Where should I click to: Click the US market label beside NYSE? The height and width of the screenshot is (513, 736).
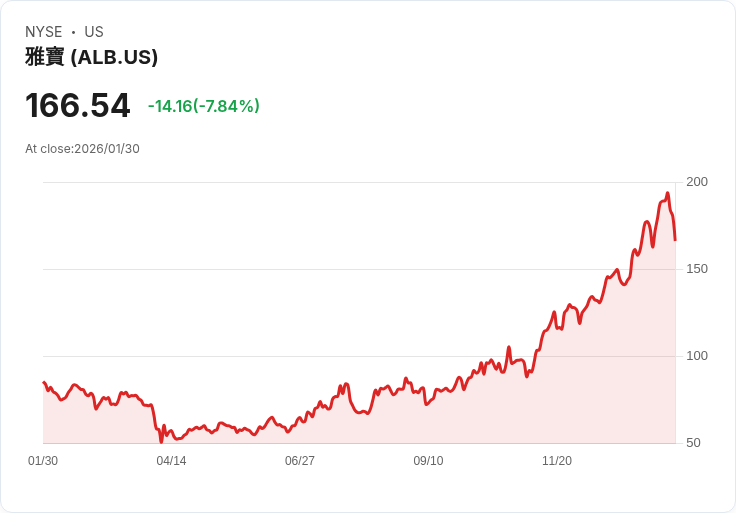click(x=94, y=32)
